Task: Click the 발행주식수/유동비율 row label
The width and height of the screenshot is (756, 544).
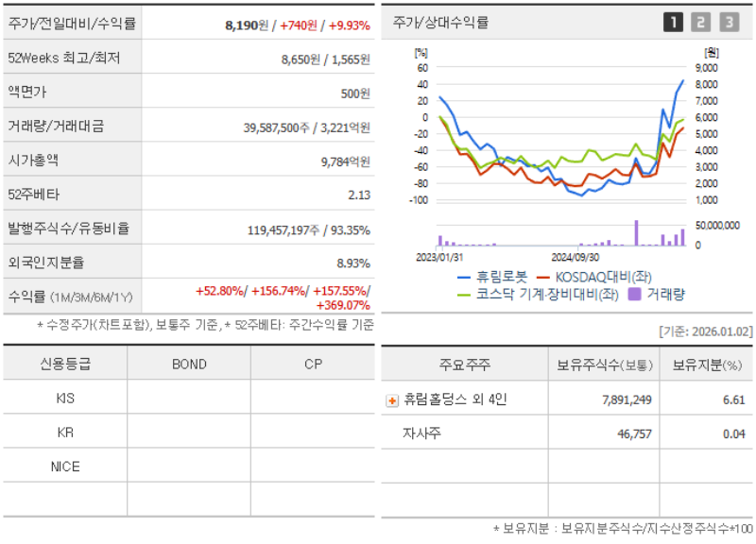Action: point(68,228)
